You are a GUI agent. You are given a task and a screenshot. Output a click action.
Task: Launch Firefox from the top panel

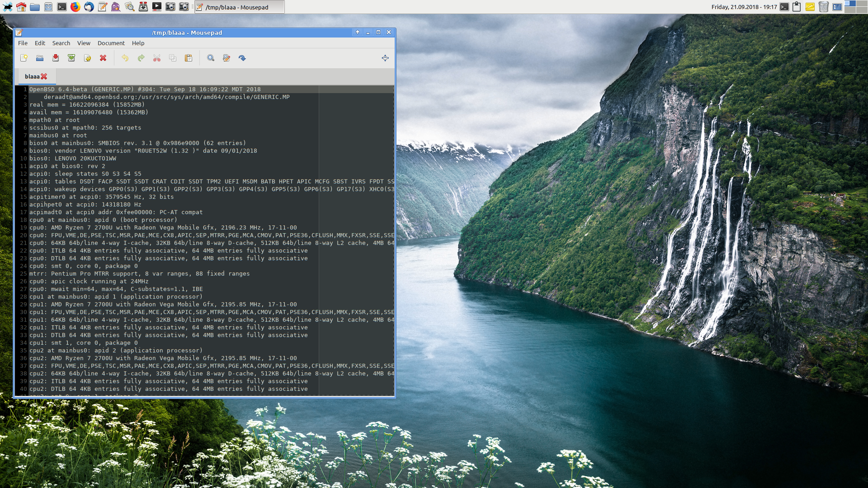[x=75, y=7]
